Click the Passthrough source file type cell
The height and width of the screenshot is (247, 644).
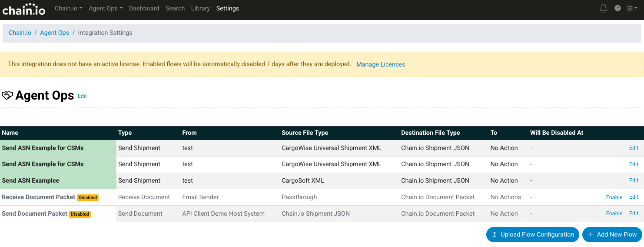click(299, 197)
